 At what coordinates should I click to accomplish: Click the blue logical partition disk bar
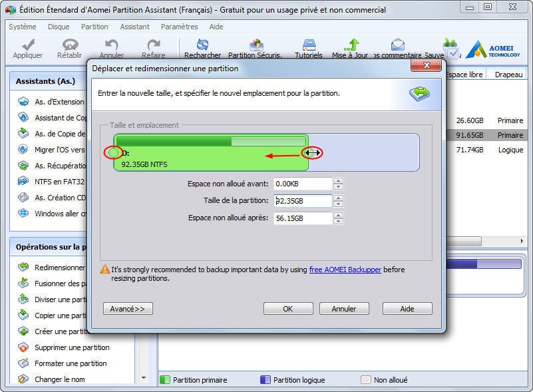482,264
